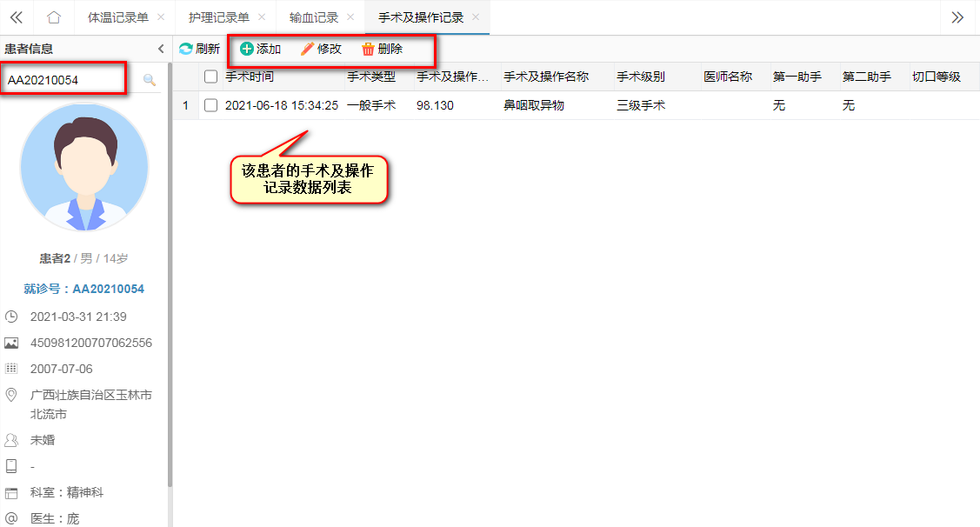Switch to the 体温记录单 tab
This screenshot has height=527, width=980.
[x=118, y=17]
